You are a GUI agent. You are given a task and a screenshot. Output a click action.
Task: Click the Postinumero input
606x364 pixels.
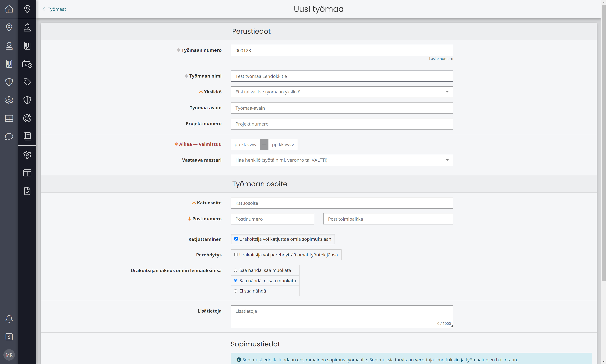(x=272, y=219)
